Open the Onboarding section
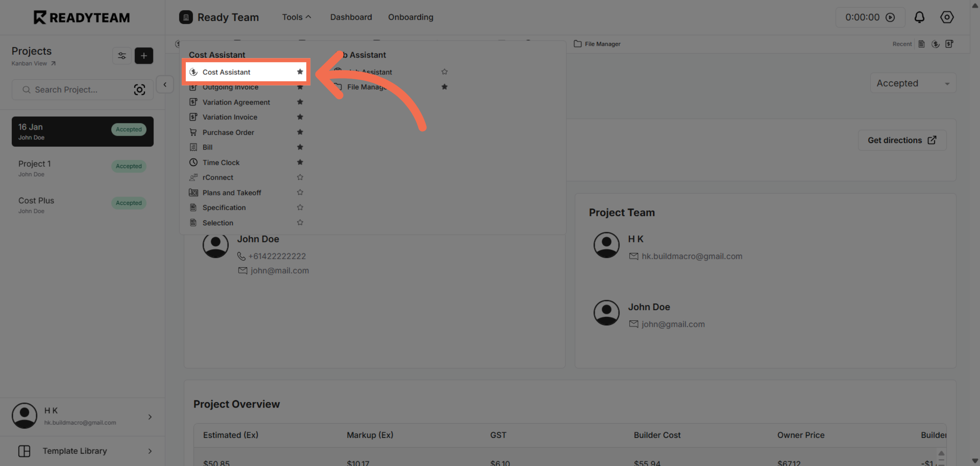 (x=410, y=17)
